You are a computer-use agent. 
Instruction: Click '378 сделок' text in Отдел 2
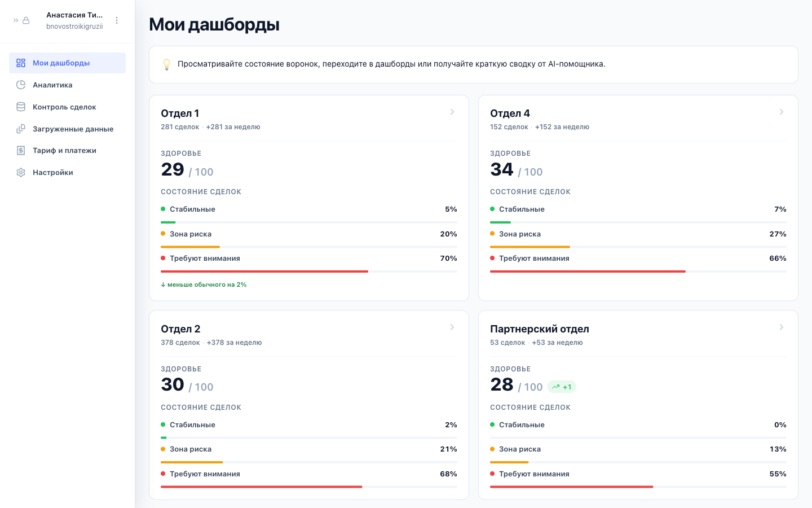[180, 343]
